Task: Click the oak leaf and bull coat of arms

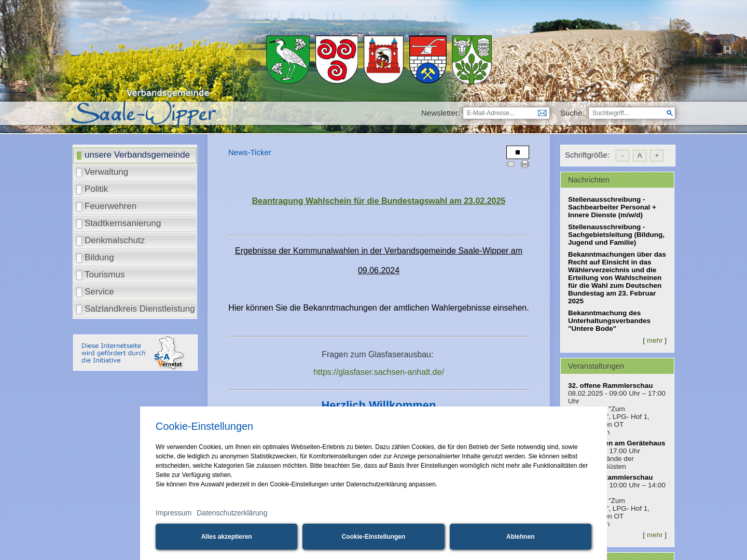Action: pos(472,60)
